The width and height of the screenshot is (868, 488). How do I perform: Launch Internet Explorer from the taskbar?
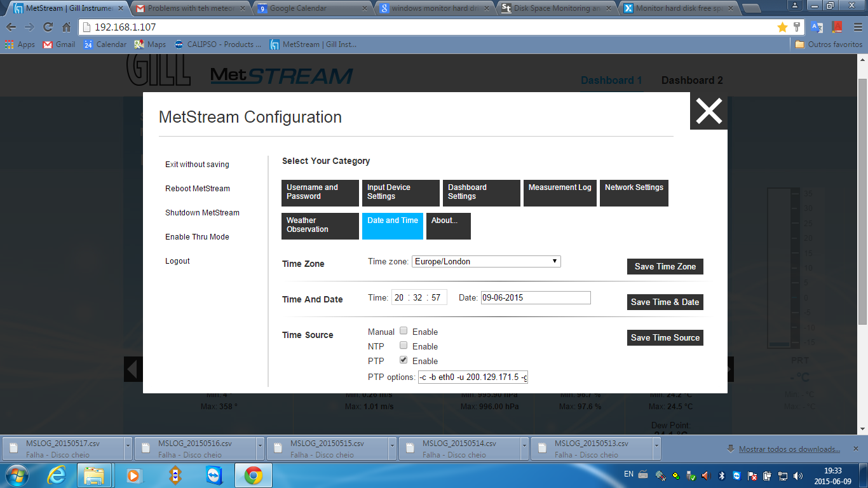(56, 475)
